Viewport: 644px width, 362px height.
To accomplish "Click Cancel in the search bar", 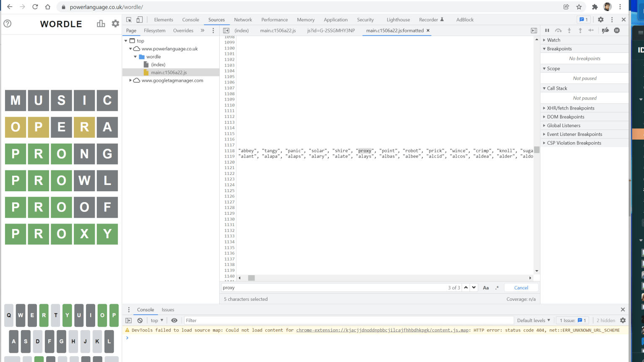I will click(521, 288).
